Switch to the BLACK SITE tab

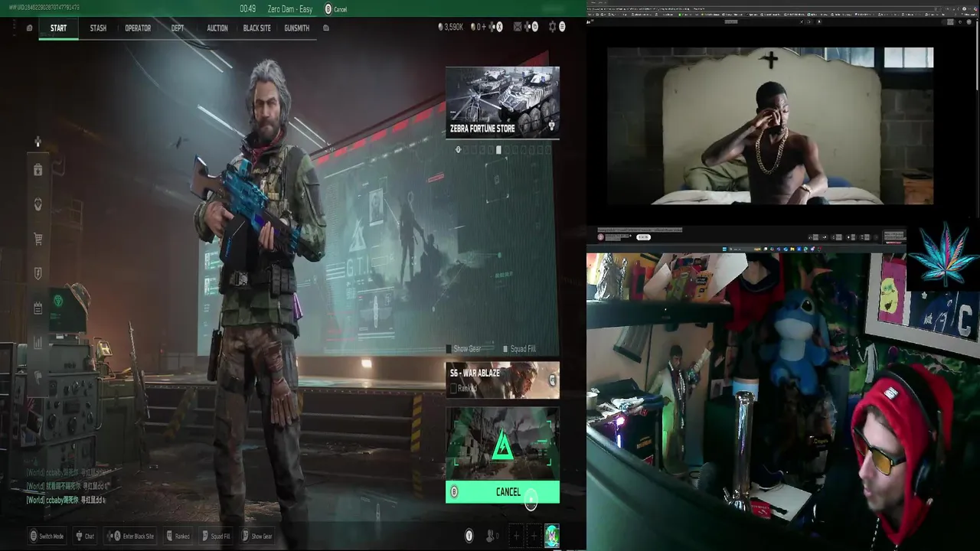pyautogui.click(x=256, y=28)
